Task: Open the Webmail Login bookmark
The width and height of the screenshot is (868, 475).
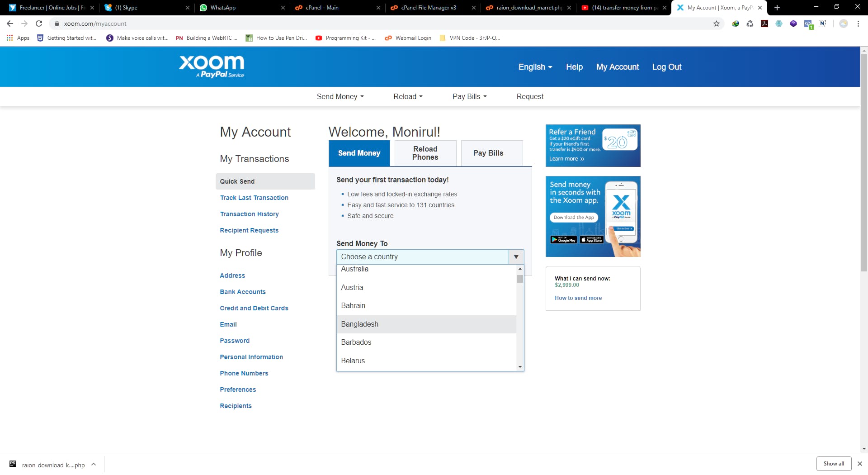Action: tap(408, 38)
